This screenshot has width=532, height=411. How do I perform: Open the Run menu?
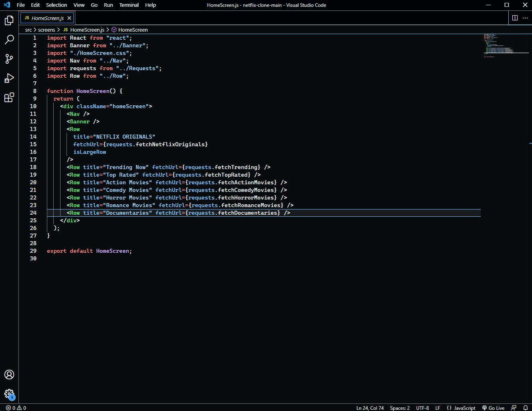tap(108, 5)
